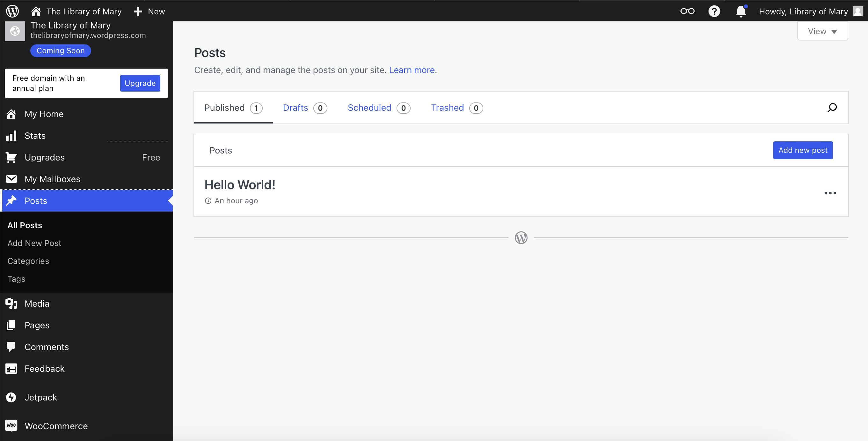Open My Mailboxes label in sidebar

[x=53, y=179]
